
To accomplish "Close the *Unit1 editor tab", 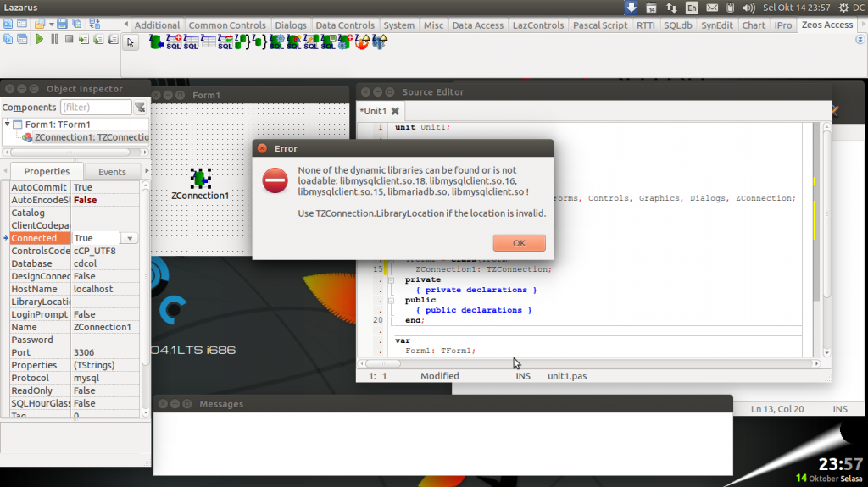I will pos(395,111).
